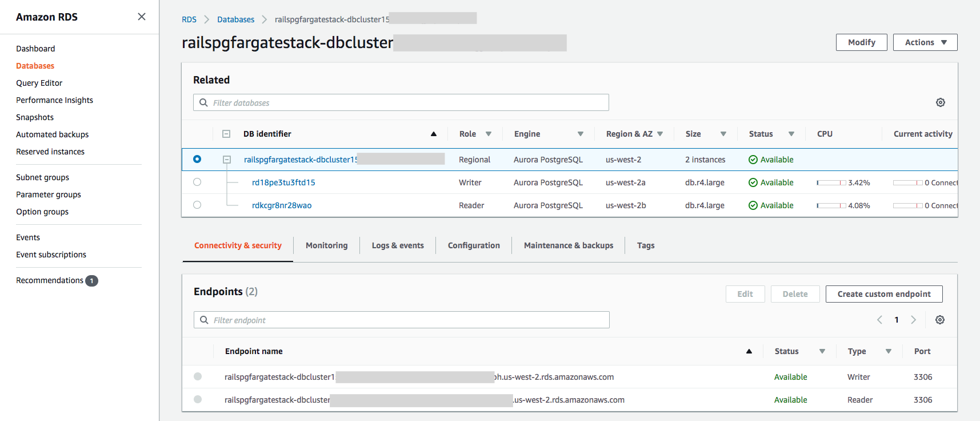This screenshot has height=421, width=980.
Task: Click the Edit endpoint button
Action: (x=745, y=294)
